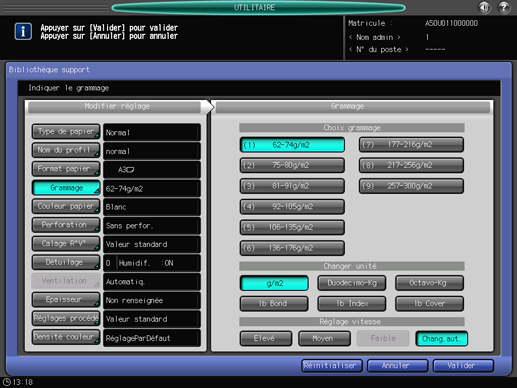Set speed setting to Elevé
Screen dimensions: 517x388
(x=266, y=338)
